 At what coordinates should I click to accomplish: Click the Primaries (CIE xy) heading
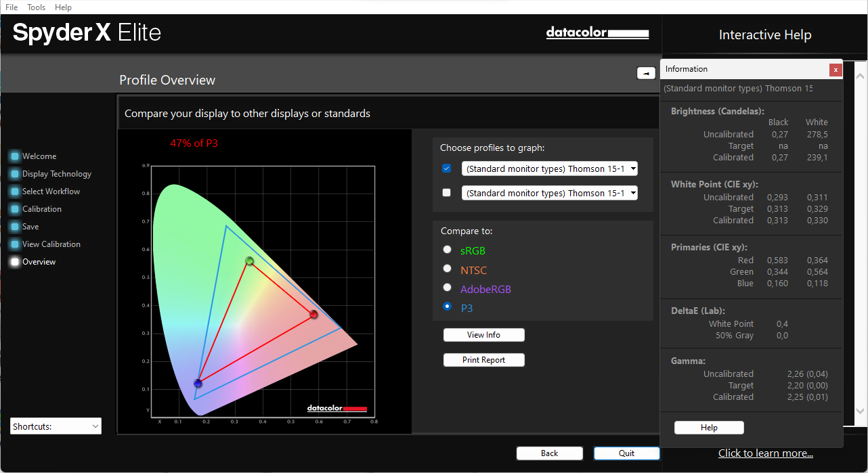[x=709, y=247]
